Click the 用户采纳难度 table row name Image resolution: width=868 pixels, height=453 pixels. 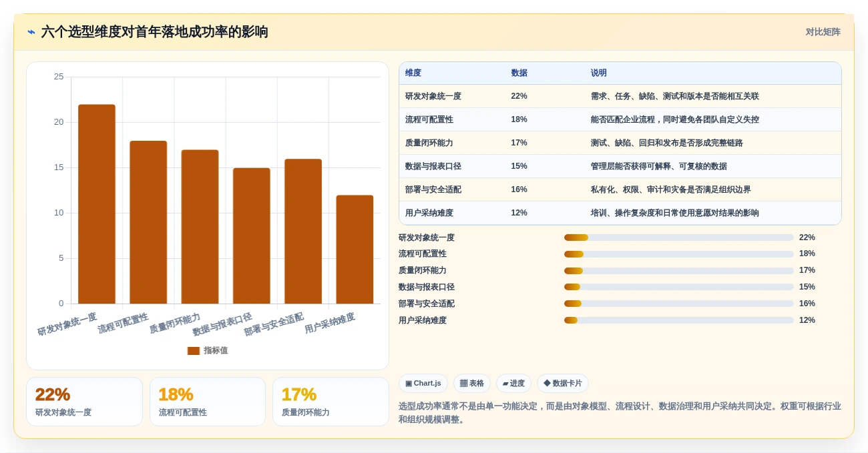coord(429,213)
